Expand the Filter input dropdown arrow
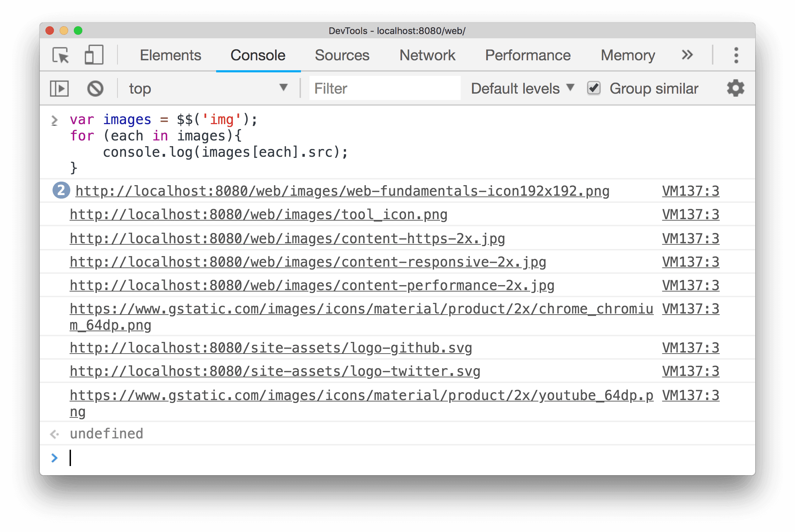The height and width of the screenshot is (532, 795). [284, 89]
